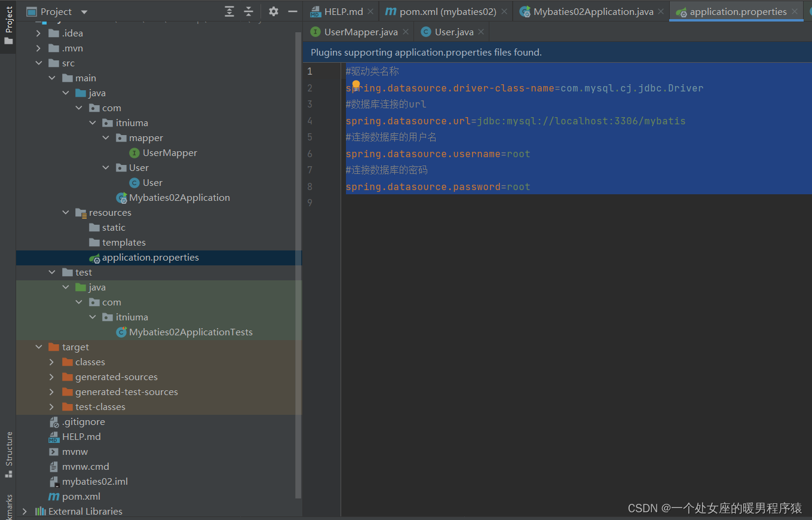The image size is (812, 520).
Task: Click the HELP.md markdown file icon in tree
Action: pyautogui.click(x=54, y=437)
